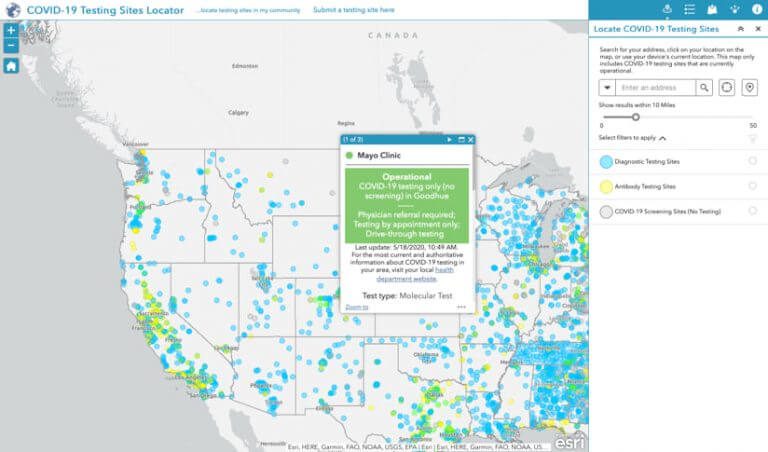Click the 1 of 3 popup counter
The image size is (768, 452).
353,140
